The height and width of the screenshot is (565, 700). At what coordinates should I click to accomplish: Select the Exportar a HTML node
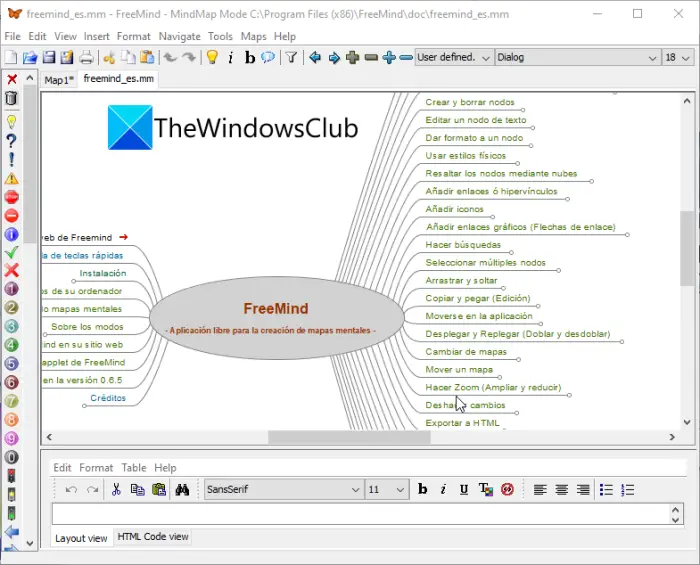click(462, 423)
